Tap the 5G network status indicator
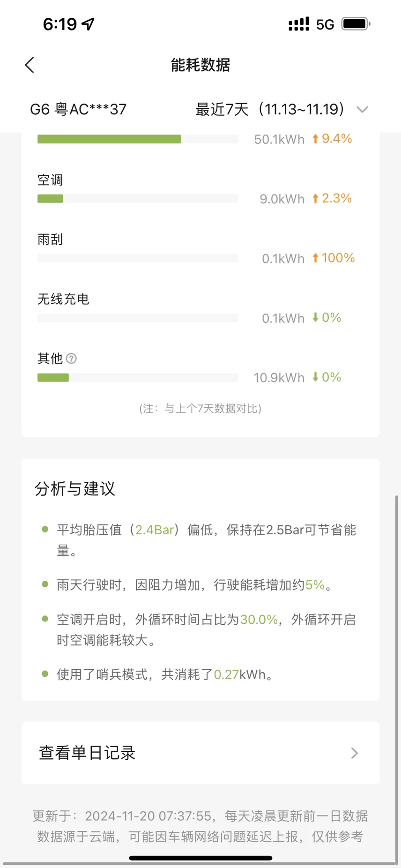The height and width of the screenshot is (868, 401). click(325, 24)
